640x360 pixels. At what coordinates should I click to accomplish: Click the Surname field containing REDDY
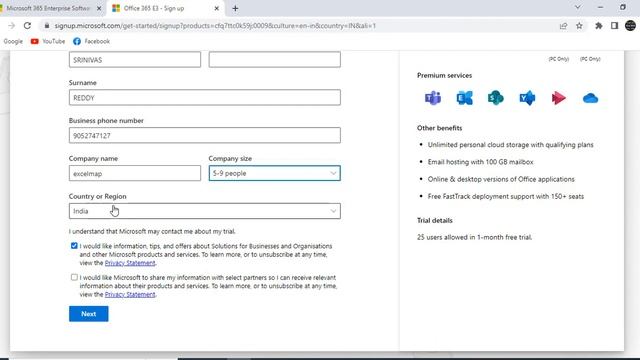(204, 98)
